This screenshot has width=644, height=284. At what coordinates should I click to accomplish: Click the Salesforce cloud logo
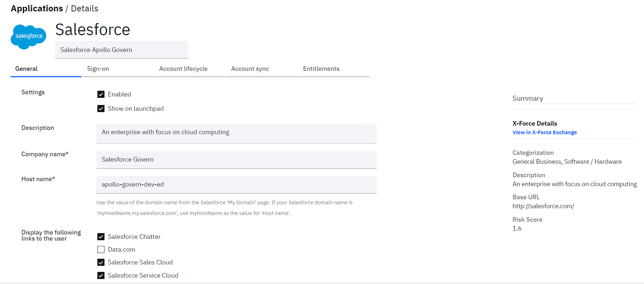click(28, 37)
